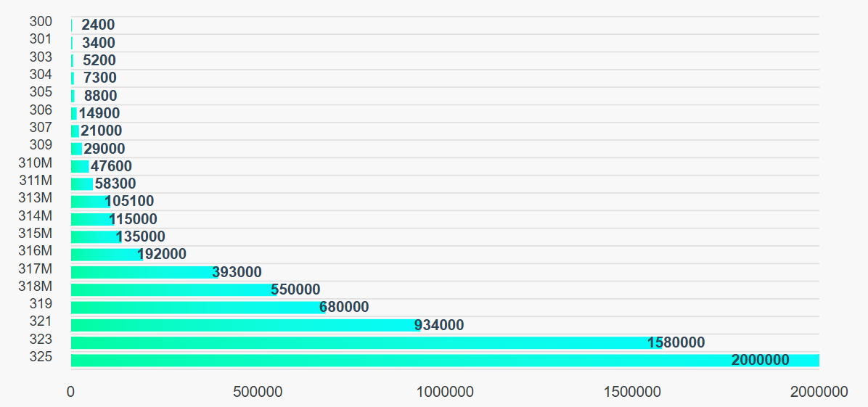Viewport: 868px width, 407px height.
Task: Click the 309 category label
Action: click(x=41, y=145)
